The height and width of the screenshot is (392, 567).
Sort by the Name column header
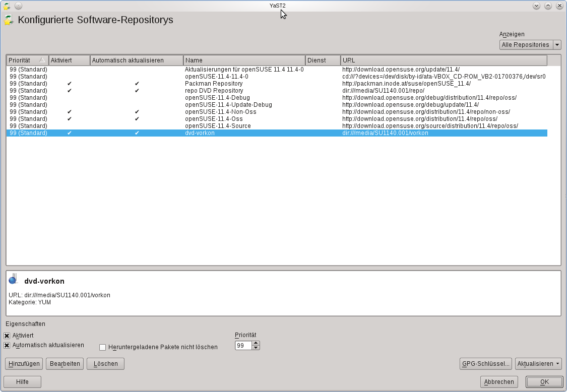click(x=244, y=60)
